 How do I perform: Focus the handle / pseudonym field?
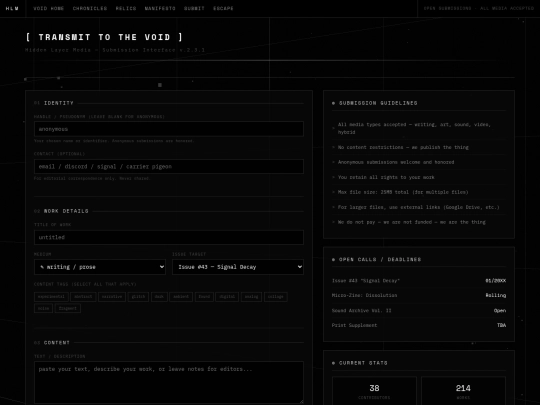[169, 129]
